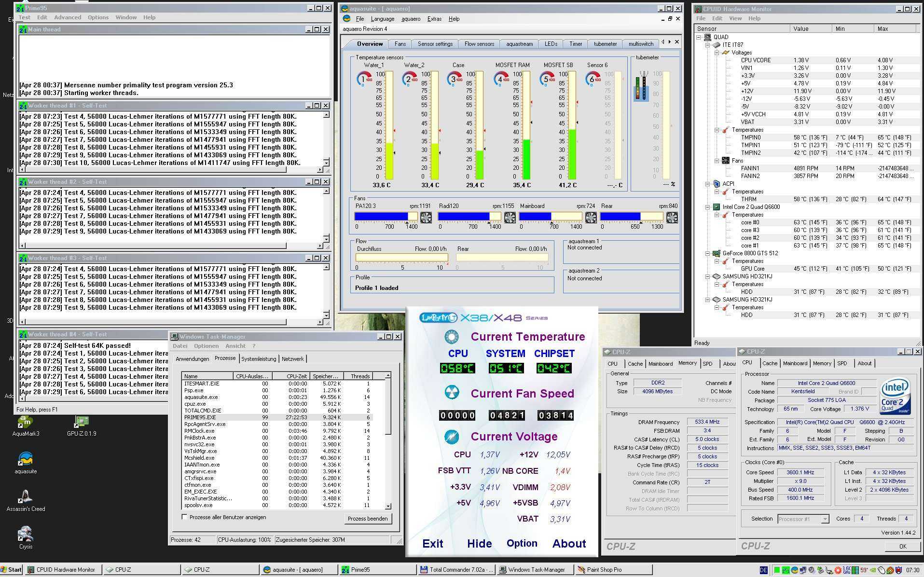Click About in LanParty monitor
This screenshot has width=924, height=577.
click(569, 544)
